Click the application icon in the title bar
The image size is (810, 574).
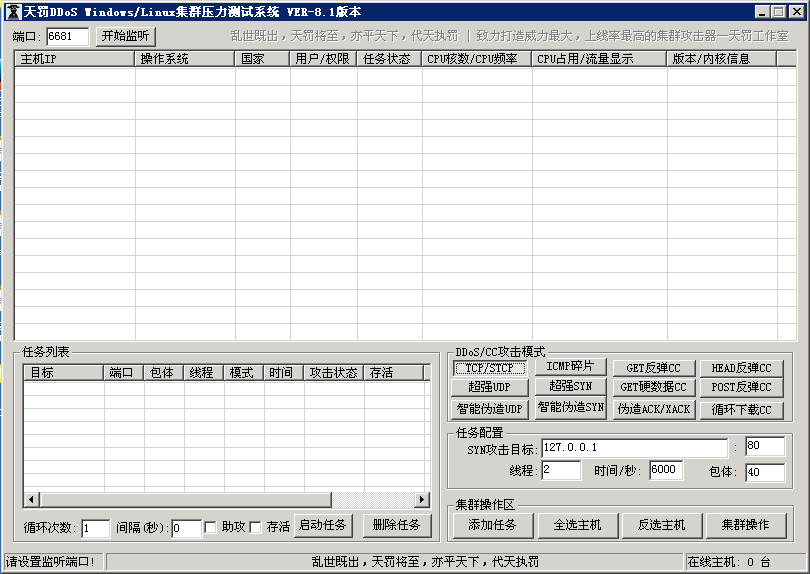point(13,12)
